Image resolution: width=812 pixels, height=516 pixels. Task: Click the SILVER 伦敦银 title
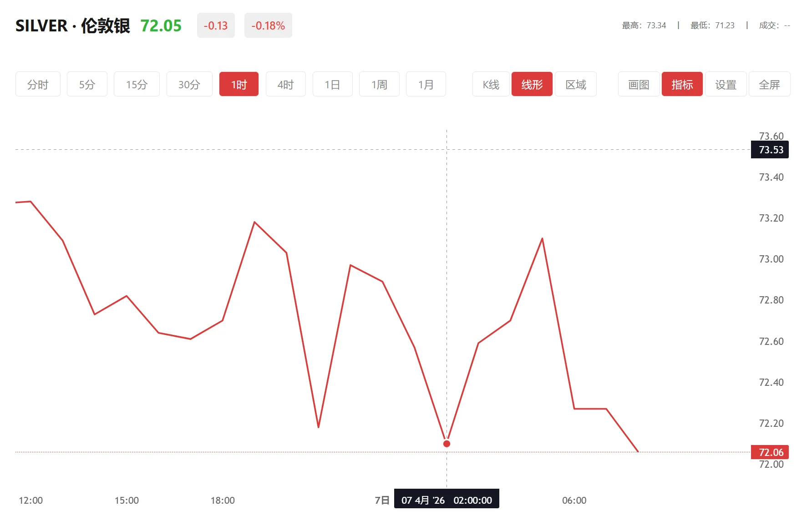73,26
